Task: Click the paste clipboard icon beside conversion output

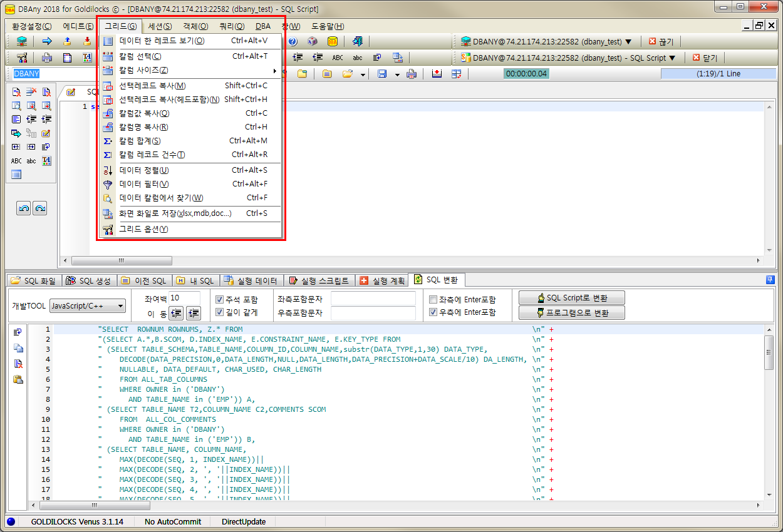Action: click(18, 379)
